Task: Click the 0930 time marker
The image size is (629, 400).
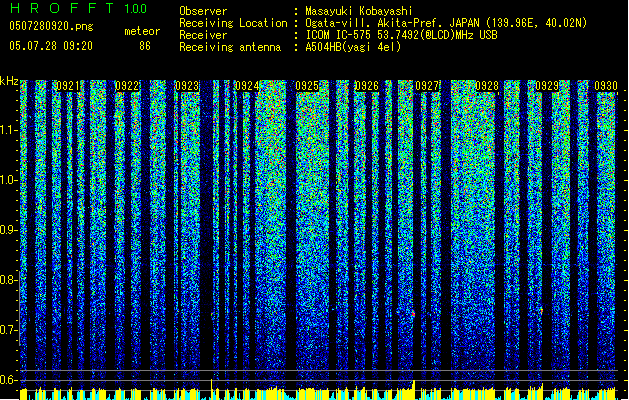Action: click(x=606, y=86)
